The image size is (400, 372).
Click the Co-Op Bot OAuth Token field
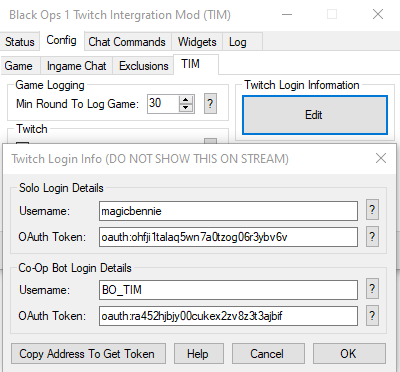coord(228,316)
